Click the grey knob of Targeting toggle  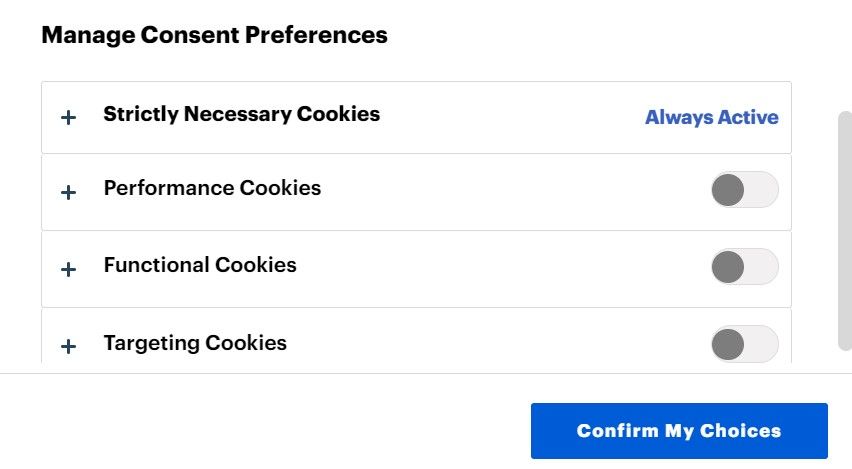(x=728, y=343)
